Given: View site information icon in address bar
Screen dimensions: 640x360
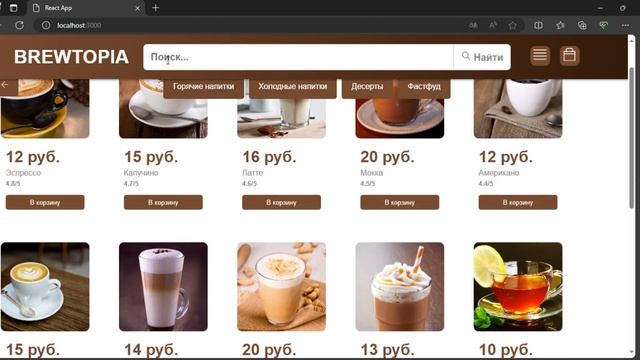Looking at the screenshot, I should pyautogui.click(x=46, y=25).
